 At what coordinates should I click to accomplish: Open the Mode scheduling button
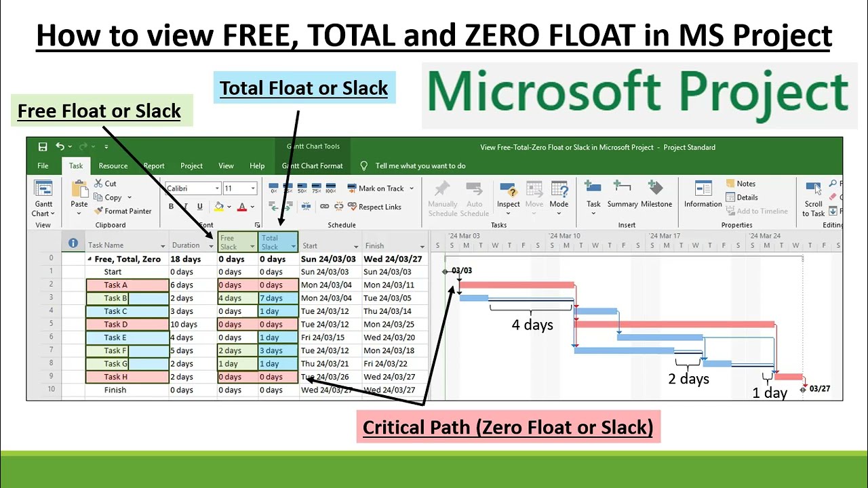pyautogui.click(x=559, y=197)
